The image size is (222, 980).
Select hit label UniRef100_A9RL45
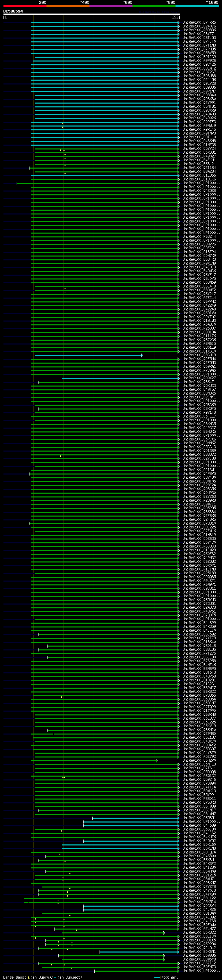tap(199, 129)
